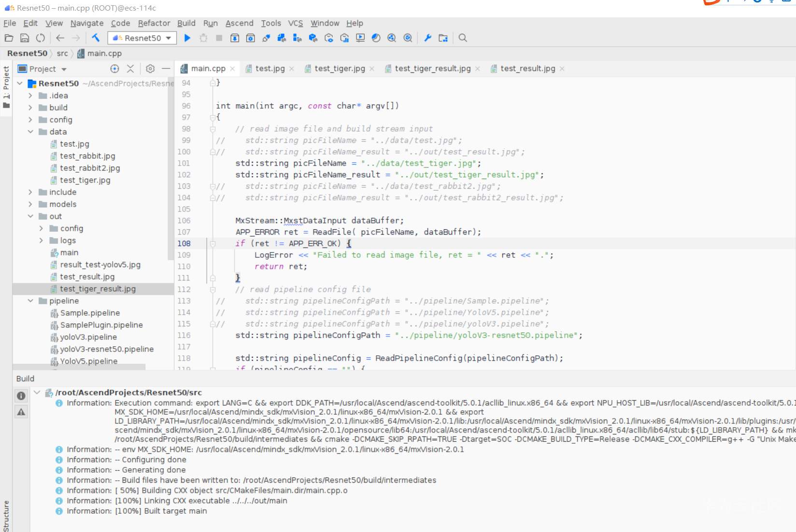The image size is (796, 532).
Task: Click the warnings filter icon in Build
Action: [21, 412]
